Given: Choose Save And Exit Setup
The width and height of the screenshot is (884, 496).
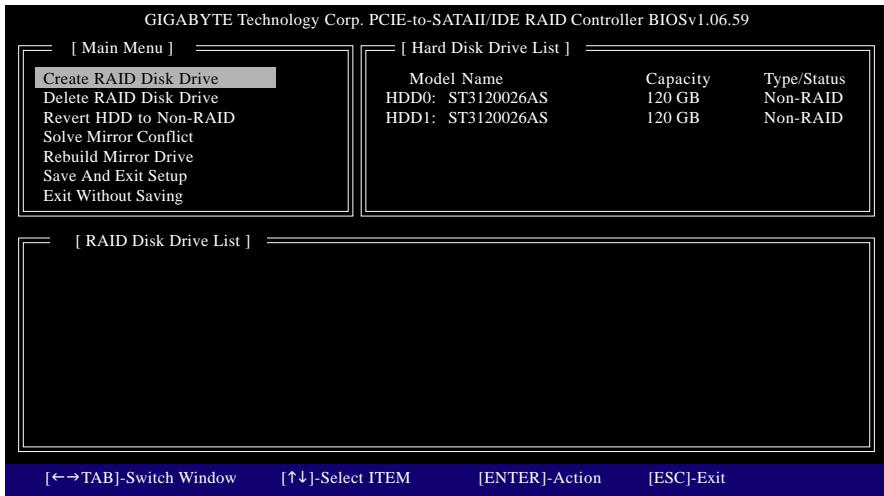Looking at the screenshot, I should click(115, 176).
